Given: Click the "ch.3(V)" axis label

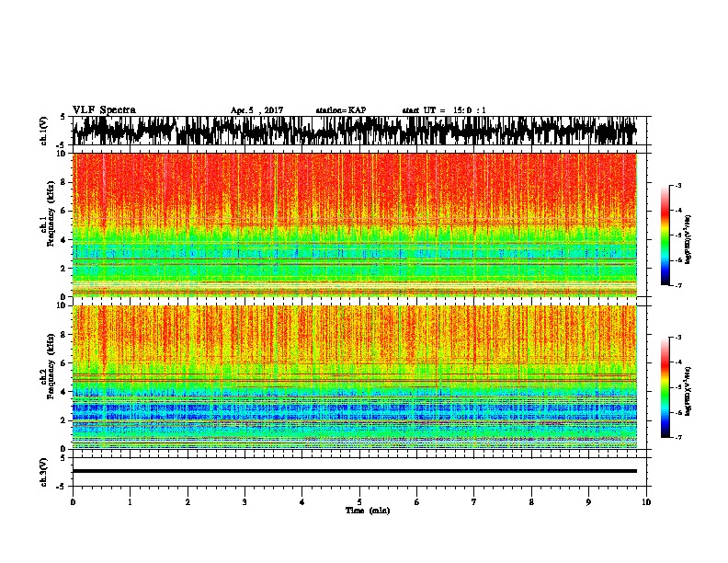Looking at the screenshot, I should click(x=44, y=472).
